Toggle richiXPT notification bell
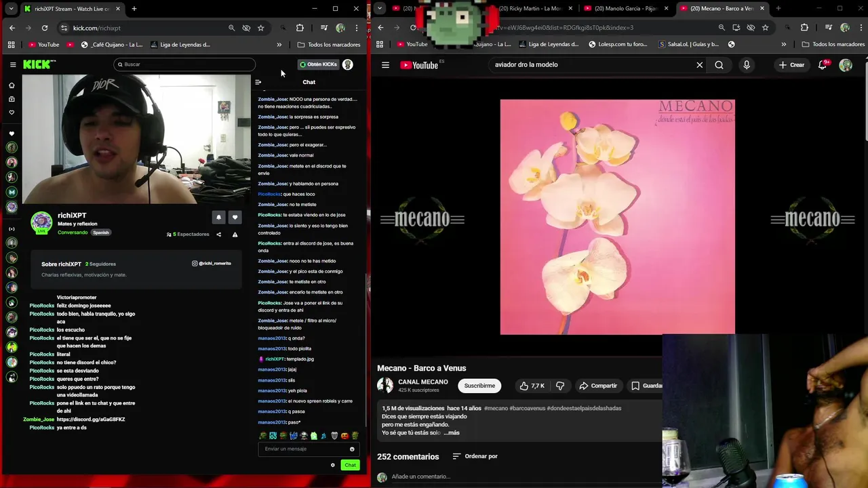Image resolution: width=868 pixels, height=488 pixels. (218, 218)
